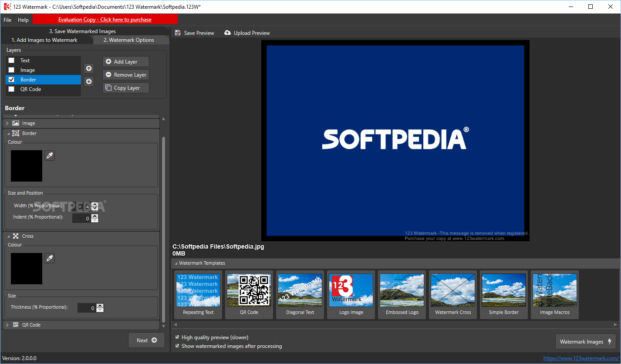The image size is (621, 364).
Task: Expand the Image options section
Action: pyautogui.click(x=7, y=124)
